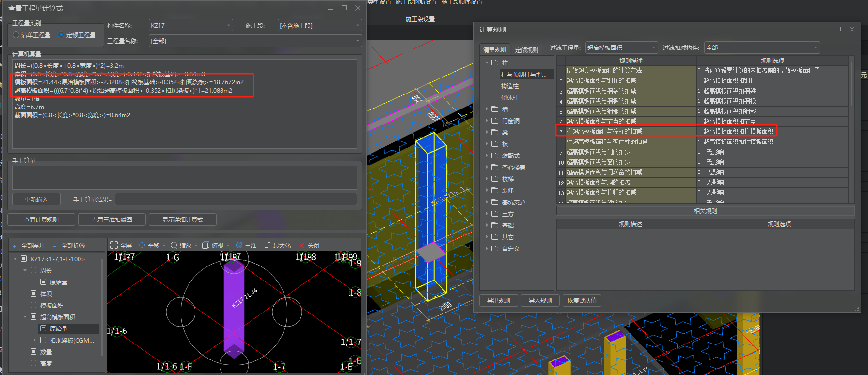Expand the 土方 folder node
Screen dimensions: 868x375
[487, 214]
